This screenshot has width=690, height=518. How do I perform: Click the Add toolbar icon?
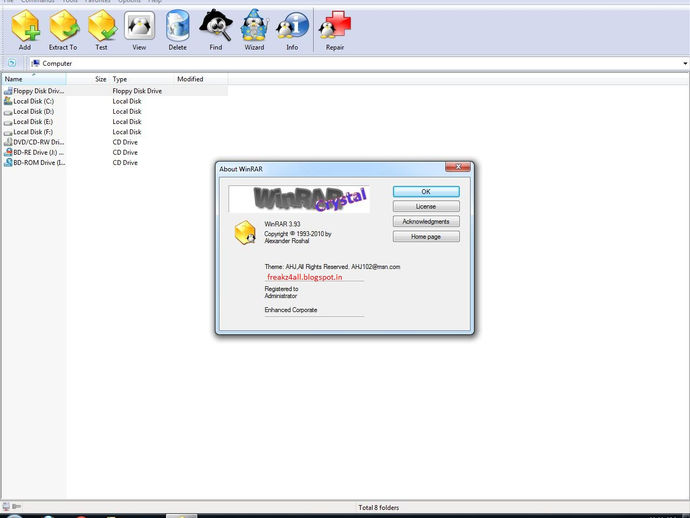(25, 30)
